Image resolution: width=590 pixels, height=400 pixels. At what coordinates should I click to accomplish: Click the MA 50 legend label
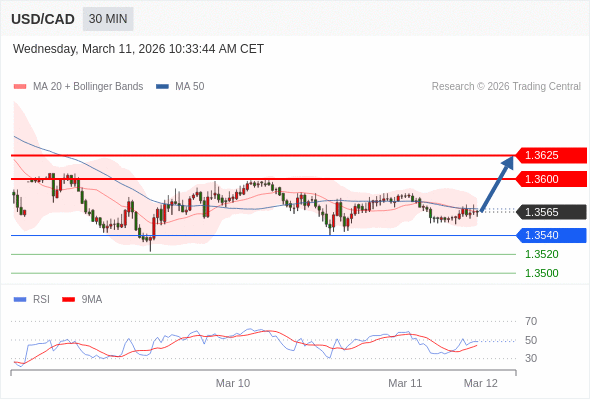(x=190, y=87)
